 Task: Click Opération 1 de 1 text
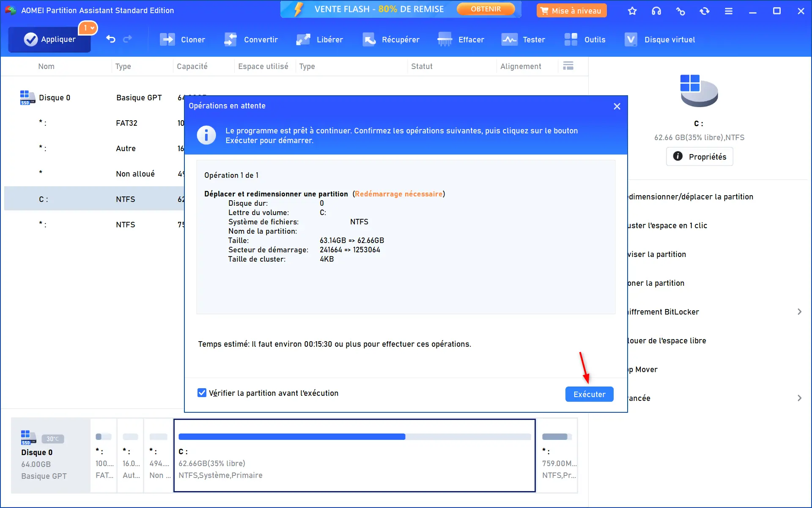pyautogui.click(x=231, y=175)
